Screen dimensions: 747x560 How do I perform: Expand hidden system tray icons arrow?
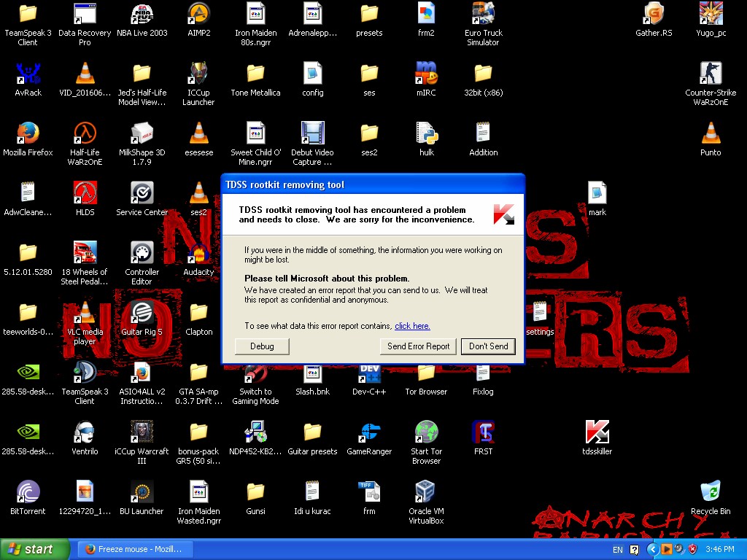[x=652, y=550]
